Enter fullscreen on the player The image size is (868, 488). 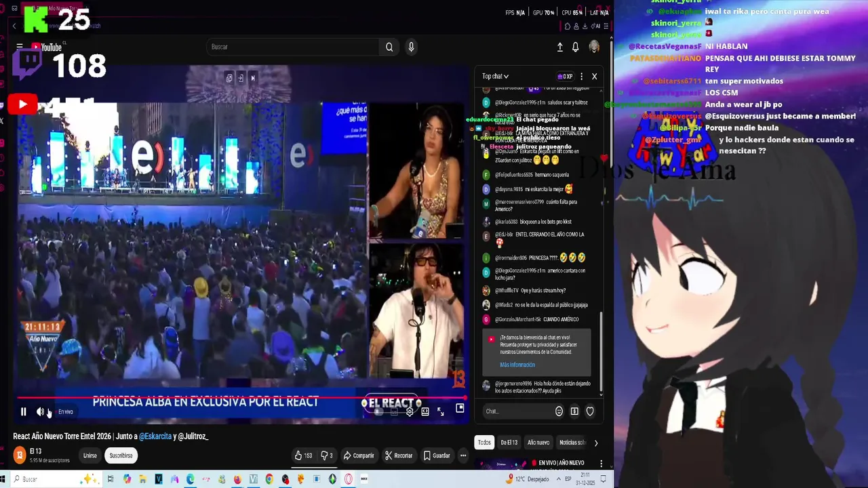[x=441, y=411]
